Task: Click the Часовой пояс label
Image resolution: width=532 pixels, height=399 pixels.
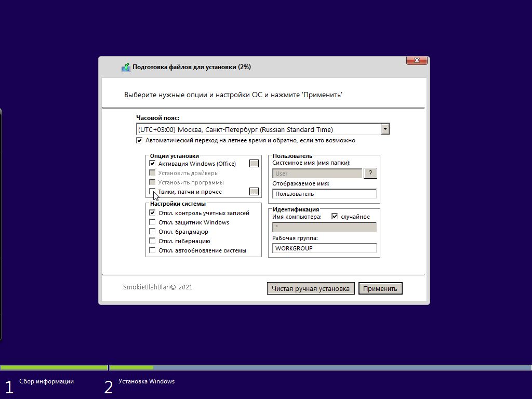Action: [158, 118]
